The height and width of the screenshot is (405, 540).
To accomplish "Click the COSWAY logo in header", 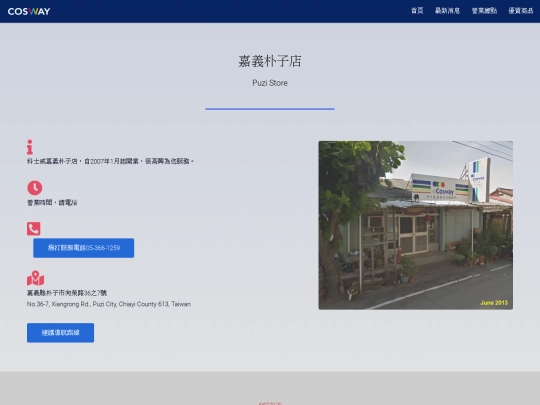I will click(x=29, y=11).
